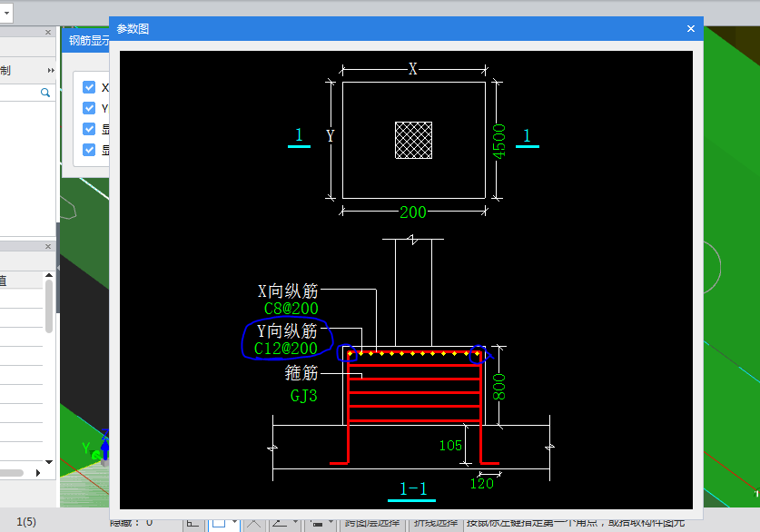Click the green 105 dimension value
The width and height of the screenshot is (760, 532).
(450, 445)
